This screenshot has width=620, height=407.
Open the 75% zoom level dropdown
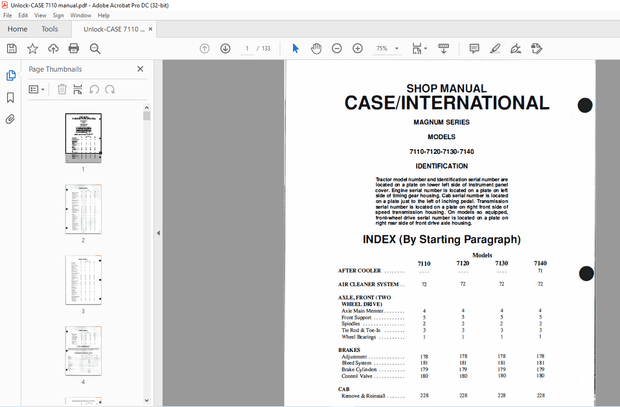388,49
